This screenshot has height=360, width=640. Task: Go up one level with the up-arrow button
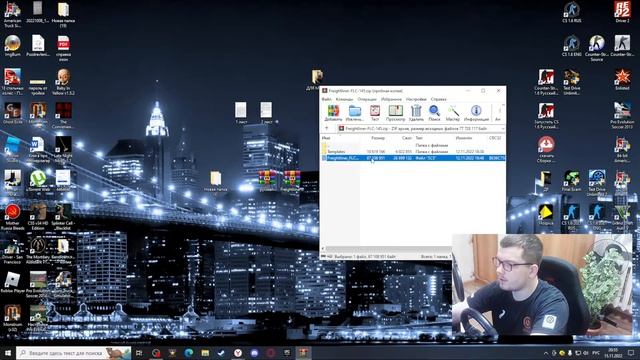(327, 129)
